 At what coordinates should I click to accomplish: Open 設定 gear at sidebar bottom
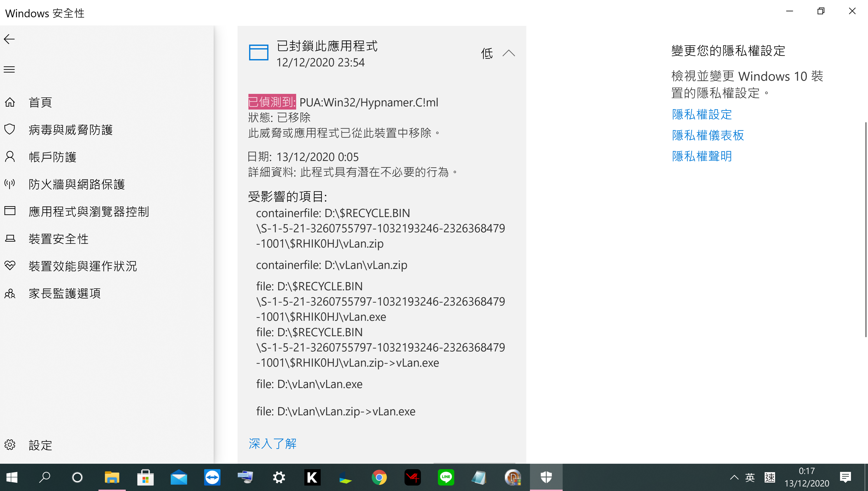10,445
